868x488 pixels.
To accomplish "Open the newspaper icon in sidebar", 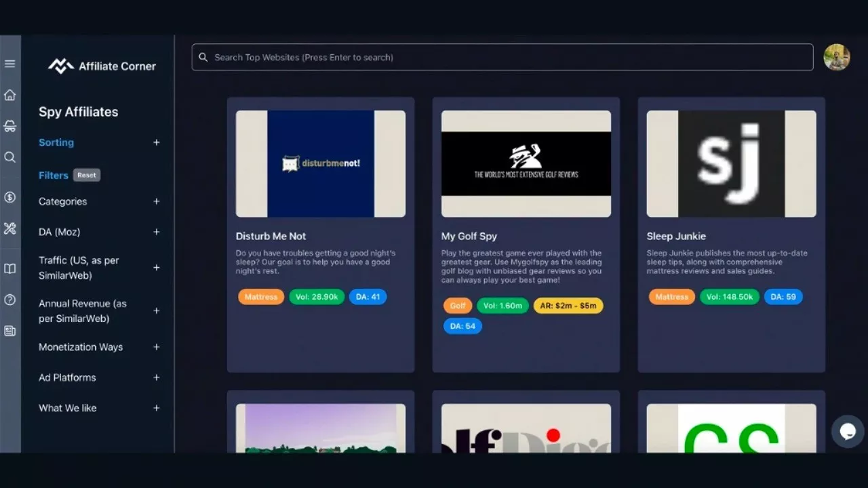I will click(10, 331).
